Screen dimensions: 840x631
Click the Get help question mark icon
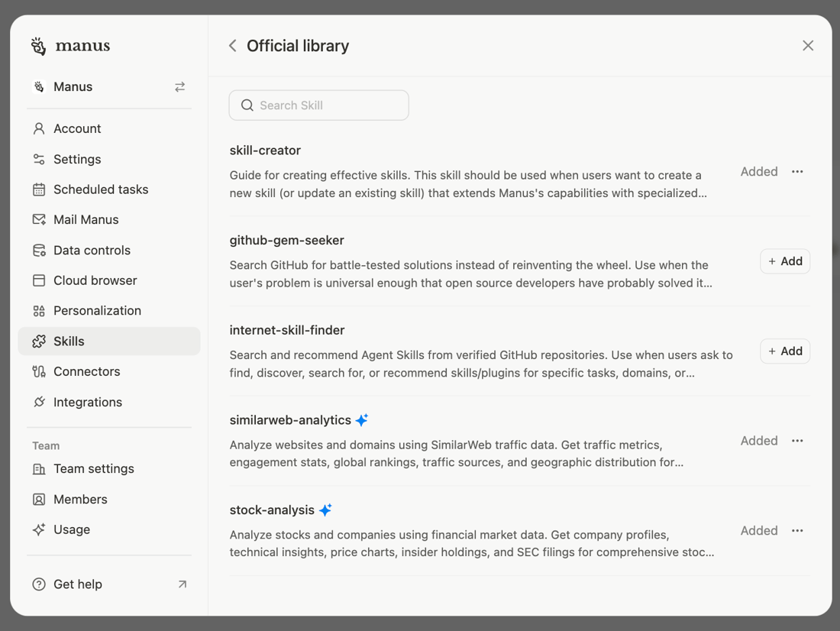[39, 584]
